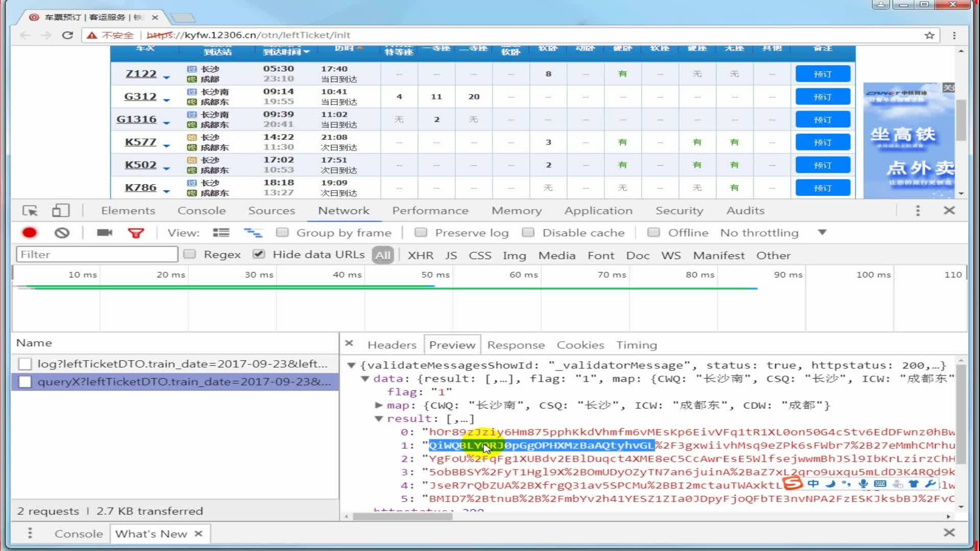The width and height of the screenshot is (980, 551).
Task: Switch to the Console panel tab
Action: click(201, 211)
